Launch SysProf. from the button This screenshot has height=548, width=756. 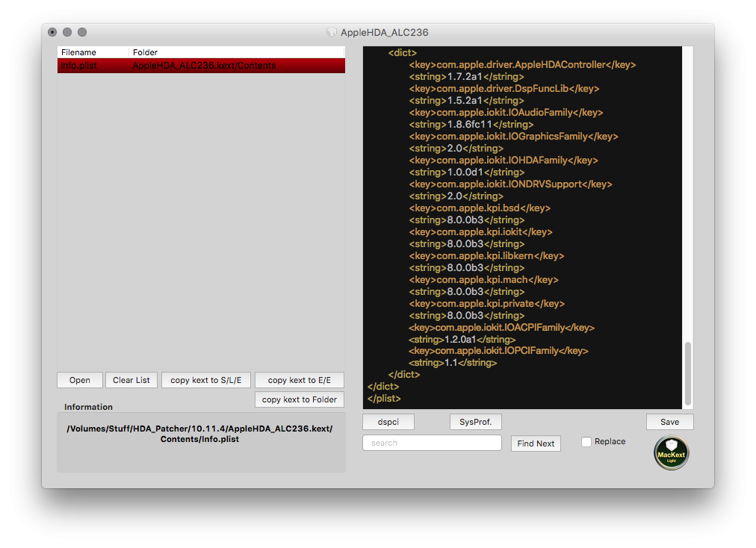coord(475,422)
